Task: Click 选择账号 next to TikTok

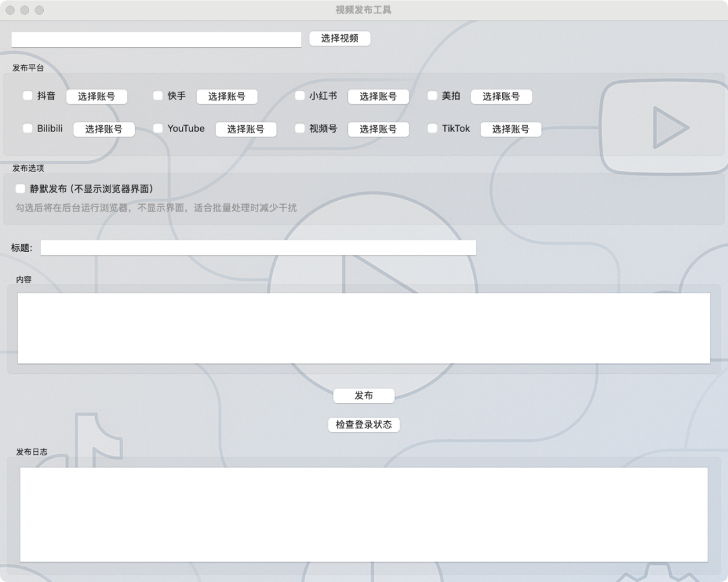Action: (511, 129)
